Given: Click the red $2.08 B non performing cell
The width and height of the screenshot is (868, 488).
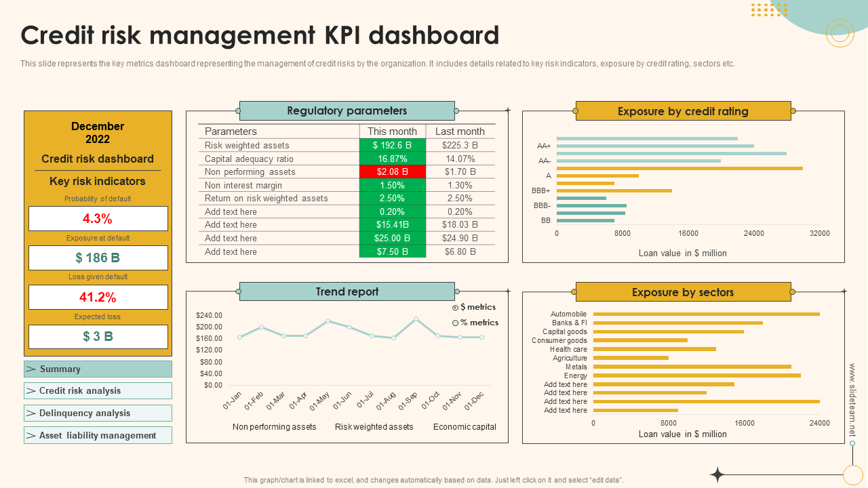Looking at the screenshot, I should (x=392, y=171).
